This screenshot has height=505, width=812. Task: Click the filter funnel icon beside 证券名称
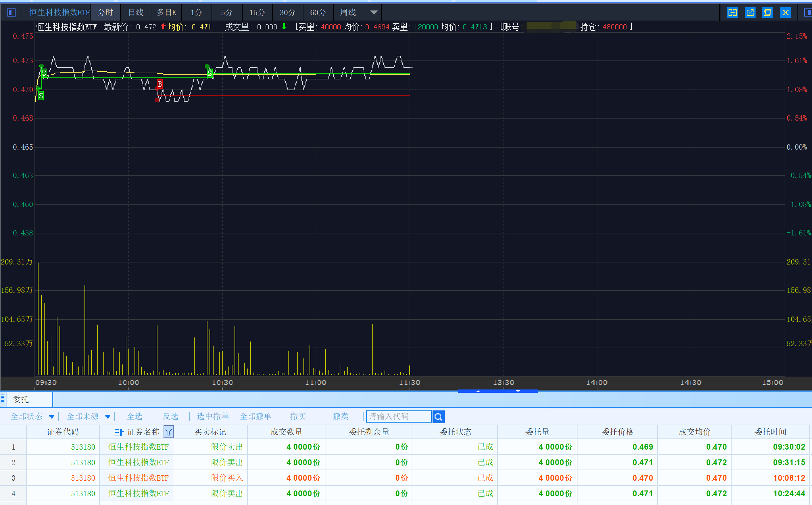click(168, 432)
